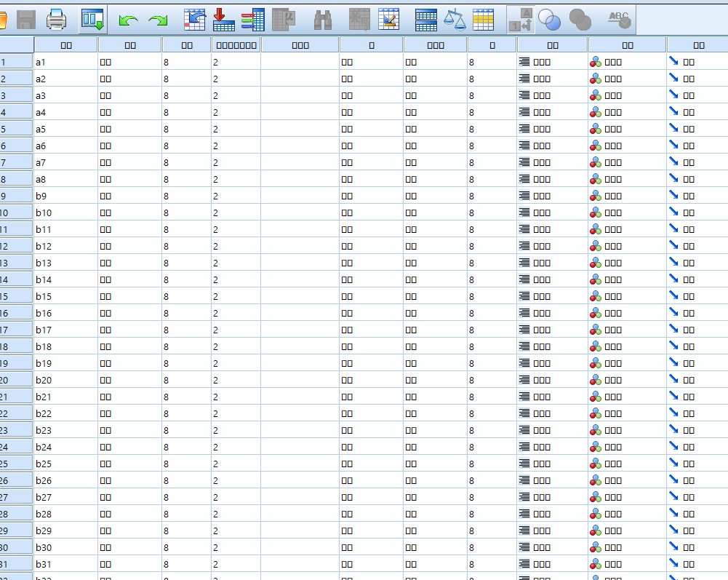Viewport: 728px width, 580px height.
Task: Open the Variables info icon
Action: pos(253,20)
